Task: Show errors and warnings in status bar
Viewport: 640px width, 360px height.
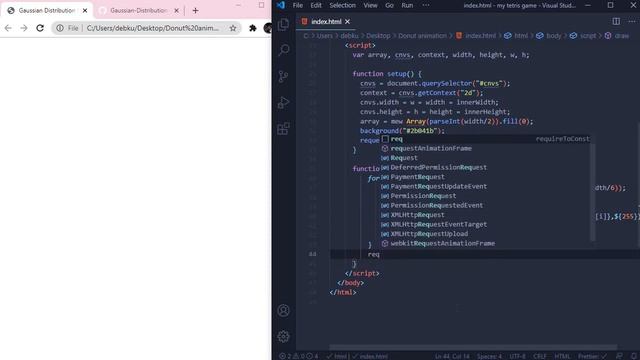Action: 299,356
